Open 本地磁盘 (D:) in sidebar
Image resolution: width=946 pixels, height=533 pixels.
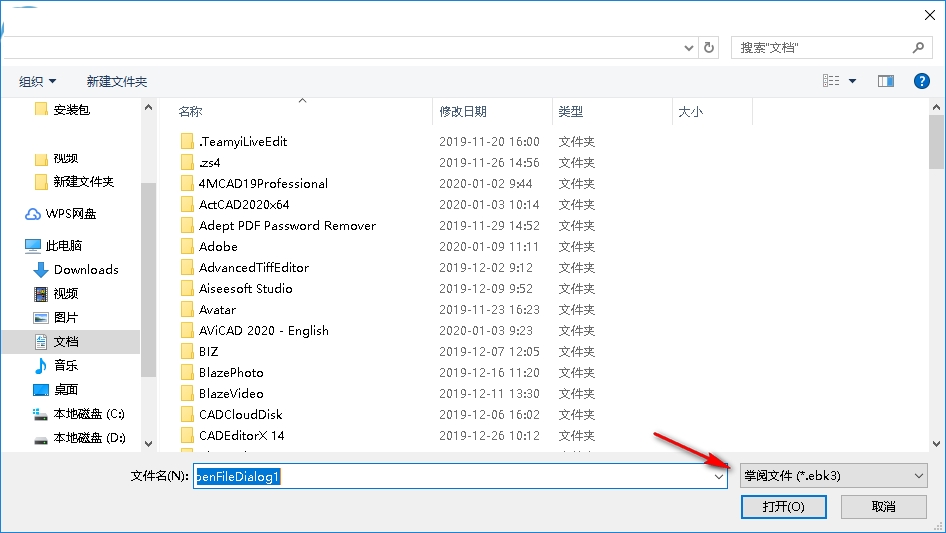click(x=89, y=438)
